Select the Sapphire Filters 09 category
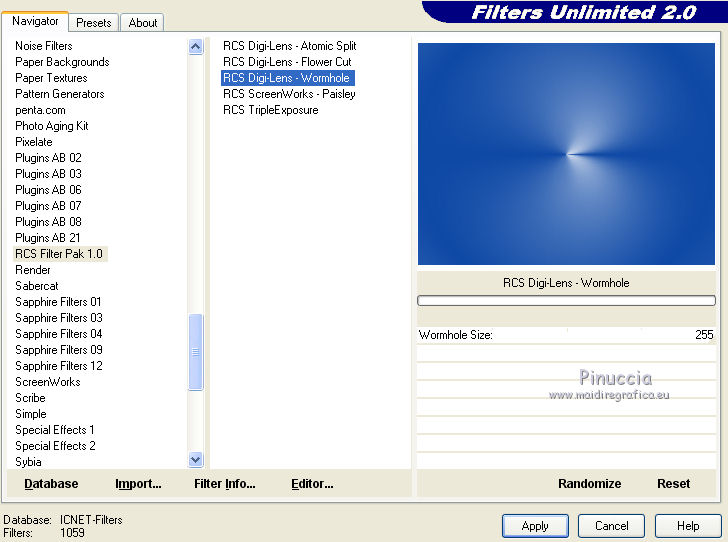The image size is (728, 542). click(58, 350)
